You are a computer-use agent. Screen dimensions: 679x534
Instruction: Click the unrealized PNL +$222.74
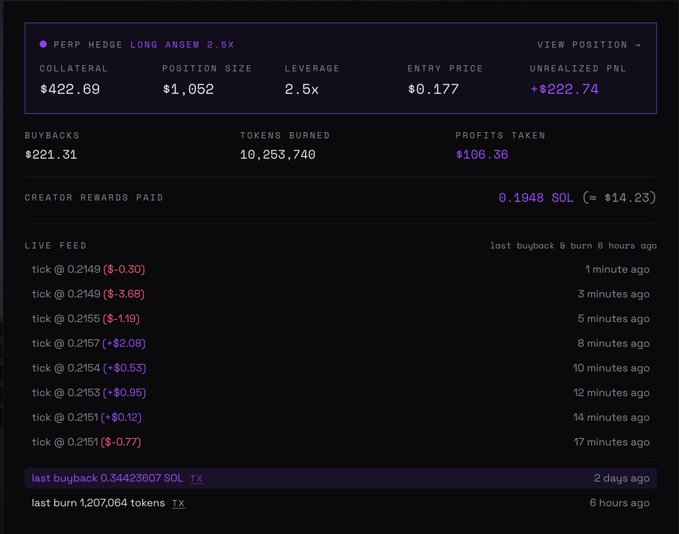pyautogui.click(x=564, y=89)
